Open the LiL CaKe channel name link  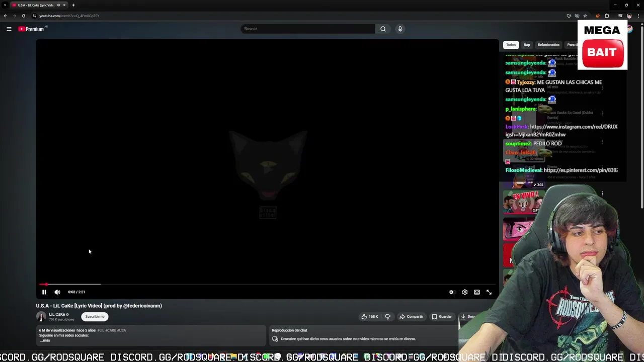click(57, 314)
